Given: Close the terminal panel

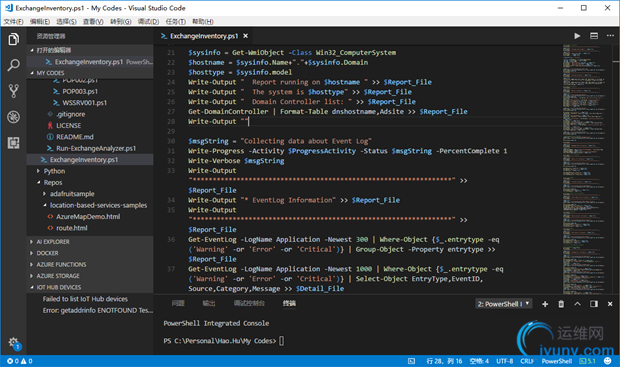Looking at the screenshot, I should [x=610, y=304].
